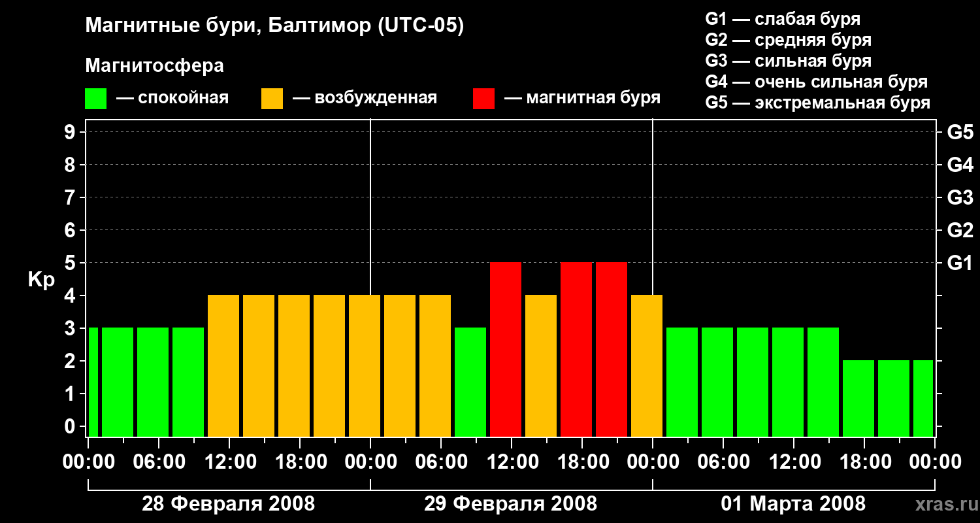Click the green 'спокойная' legend swatch

click(95, 99)
